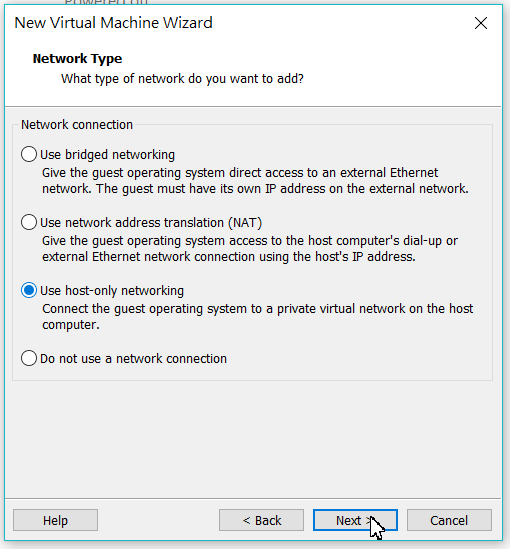Click the host-only networking description text
Screen dimensions: 510x549
point(257,317)
